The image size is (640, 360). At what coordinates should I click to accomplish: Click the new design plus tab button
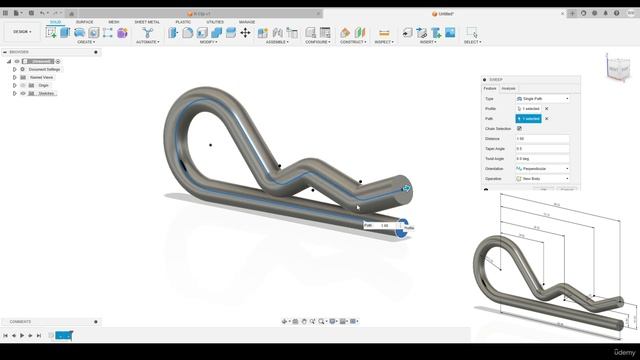click(572, 13)
